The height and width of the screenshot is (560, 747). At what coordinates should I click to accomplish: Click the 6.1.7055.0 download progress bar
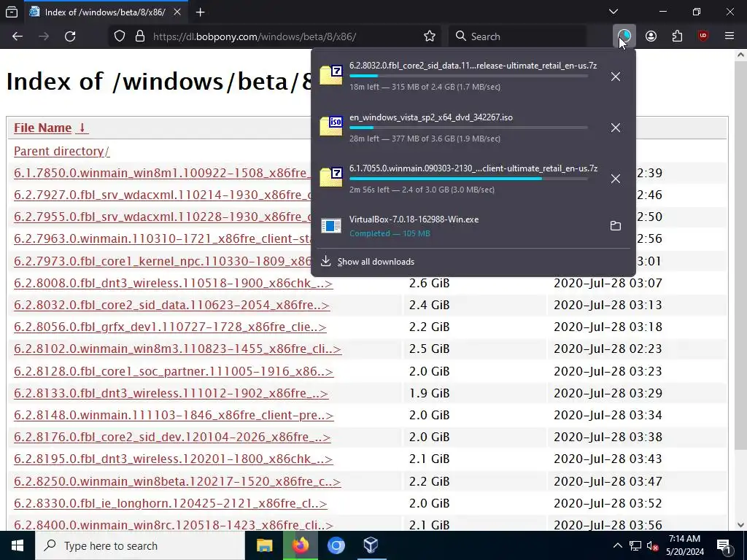[468, 179]
